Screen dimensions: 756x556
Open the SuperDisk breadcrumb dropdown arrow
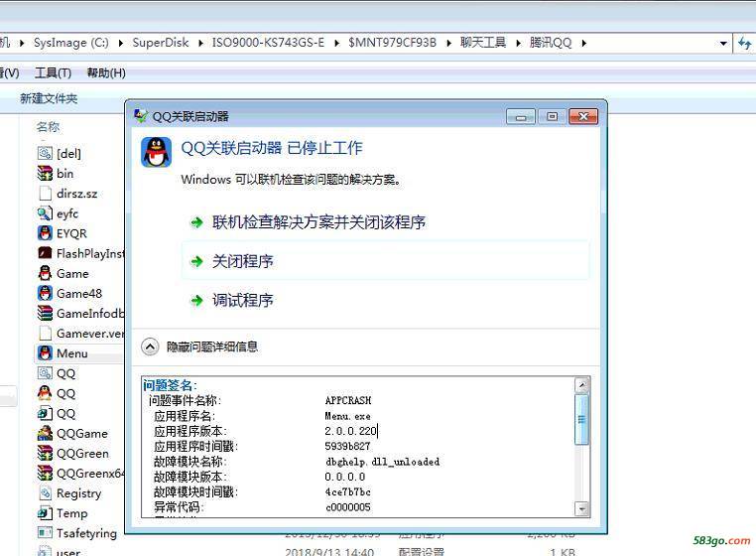(x=201, y=43)
